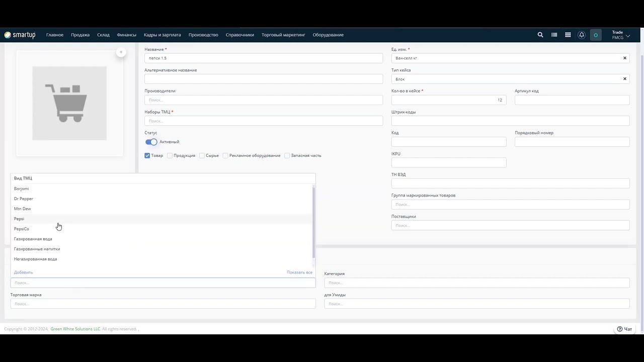Click the IKPU input field
Viewport: 644px width, 362px height.
pos(449,162)
